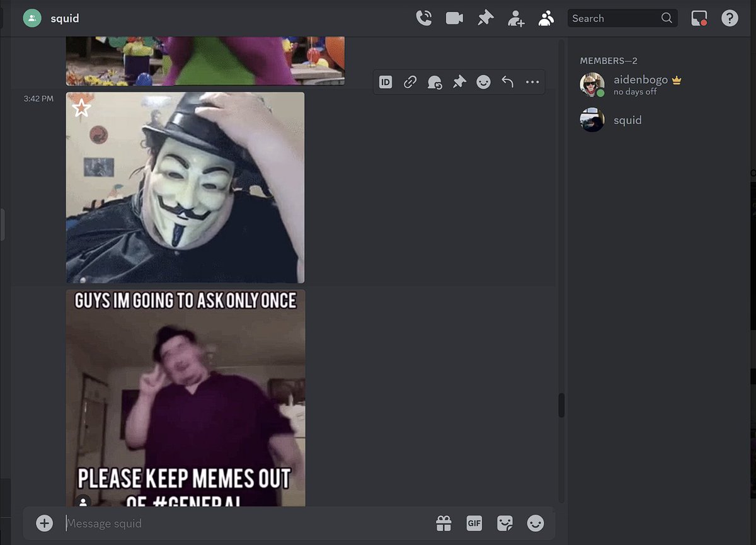Open the Barney image at top
The image size is (756, 545).
(x=205, y=61)
